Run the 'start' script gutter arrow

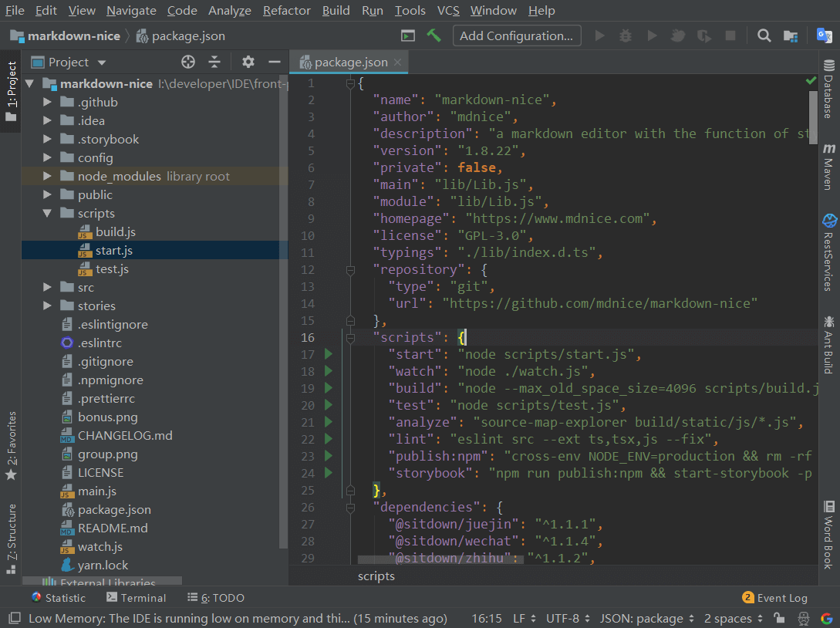(329, 354)
